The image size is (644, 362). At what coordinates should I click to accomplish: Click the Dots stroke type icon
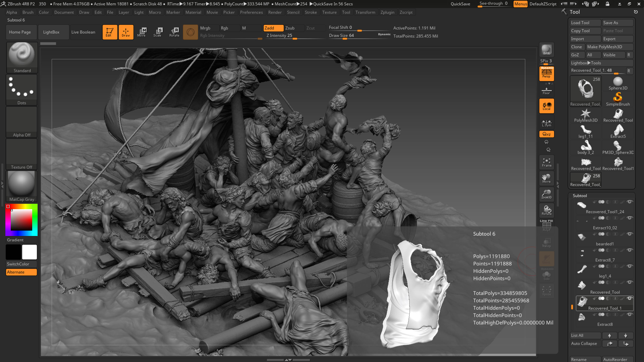click(22, 89)
